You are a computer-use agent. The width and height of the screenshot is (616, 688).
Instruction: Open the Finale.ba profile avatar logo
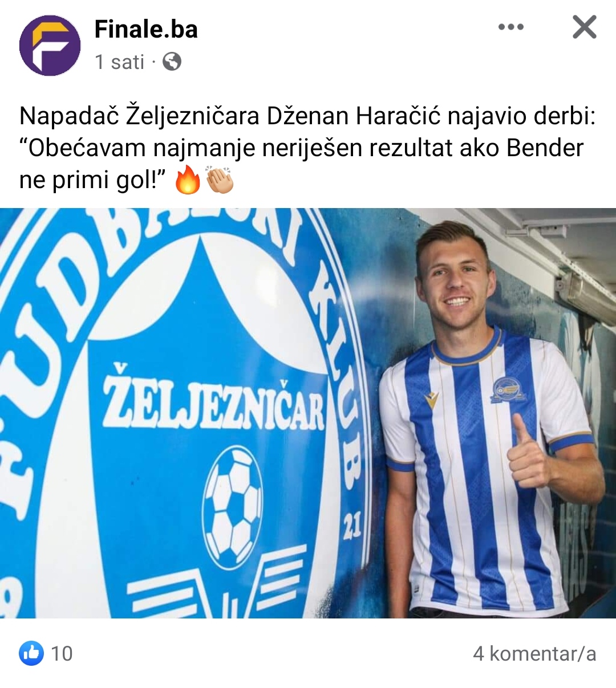[50, 45]
